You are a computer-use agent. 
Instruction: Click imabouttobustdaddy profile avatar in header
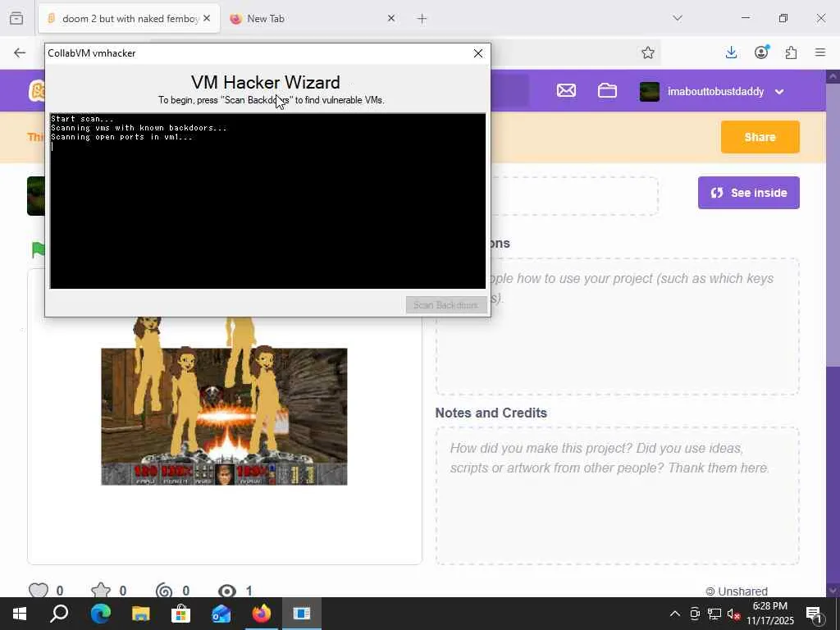[x=650, y=92]
